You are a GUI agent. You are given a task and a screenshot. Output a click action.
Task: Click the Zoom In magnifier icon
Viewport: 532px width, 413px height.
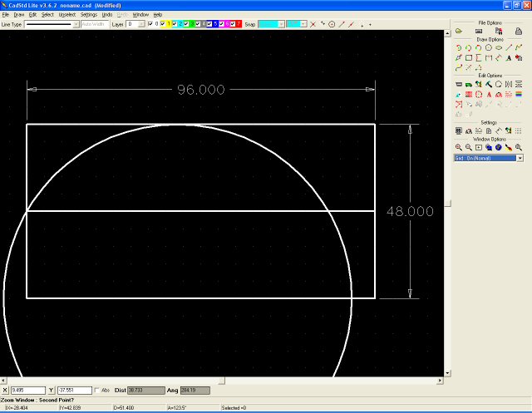tap(459, 148)
